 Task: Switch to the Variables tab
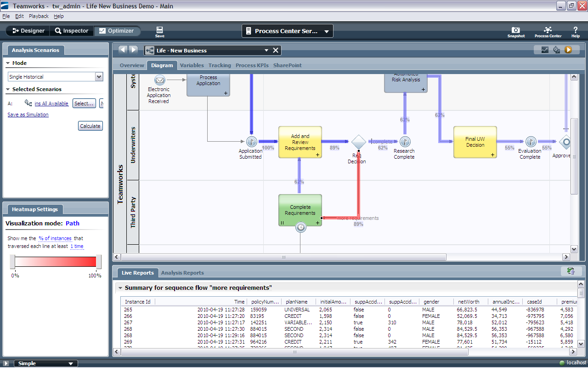(192, 65)
